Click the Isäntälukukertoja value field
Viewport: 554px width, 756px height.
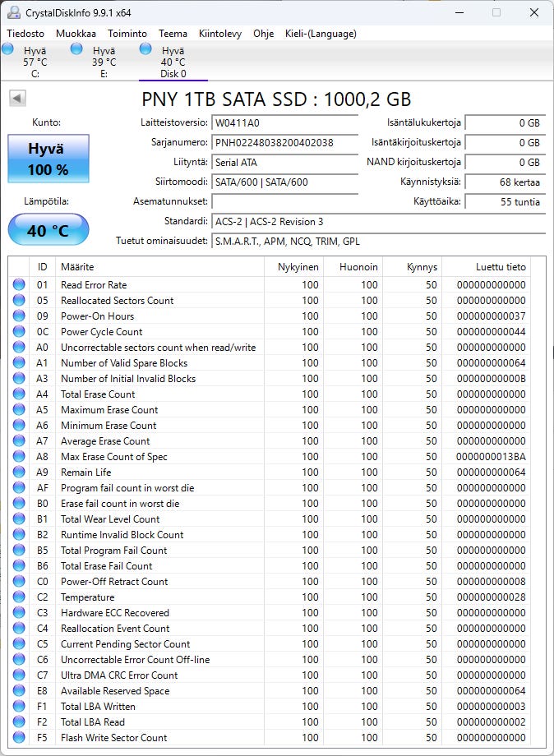click(x=506, y=123)
